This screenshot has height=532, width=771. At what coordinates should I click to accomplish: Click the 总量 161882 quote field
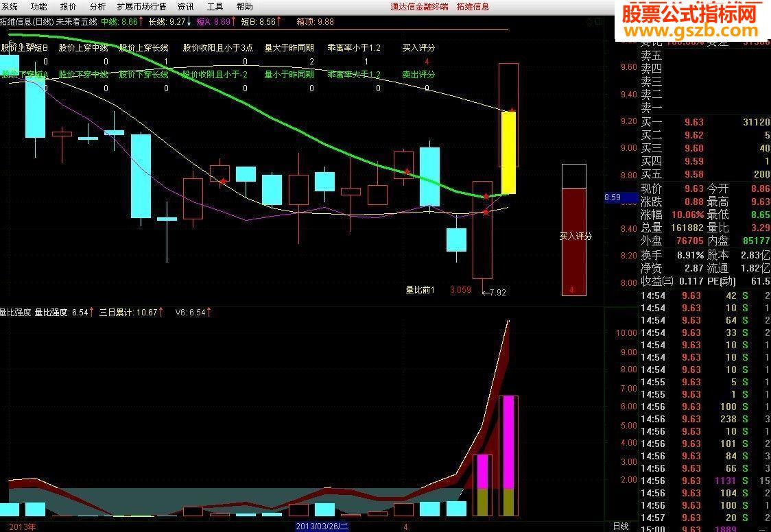pos(672,228)
